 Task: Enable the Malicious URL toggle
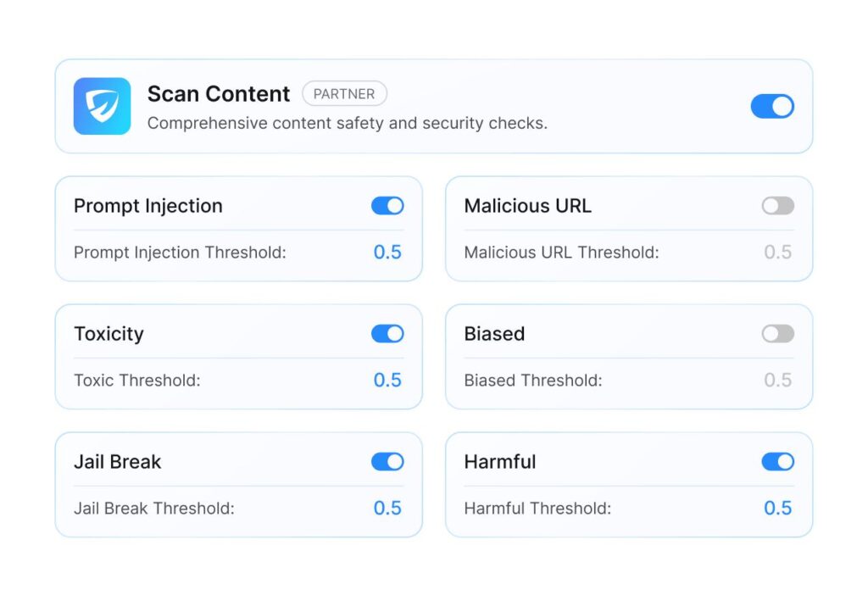tap(777, 206)
